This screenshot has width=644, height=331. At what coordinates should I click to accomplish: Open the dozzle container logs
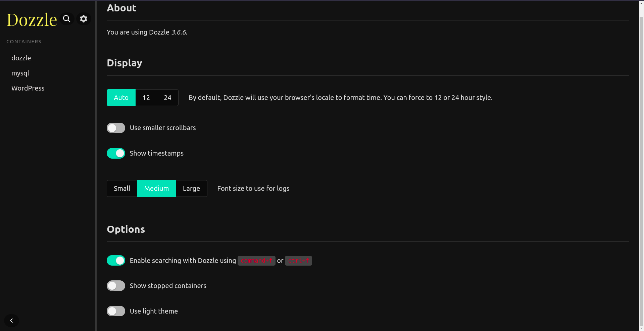point(21,58)
